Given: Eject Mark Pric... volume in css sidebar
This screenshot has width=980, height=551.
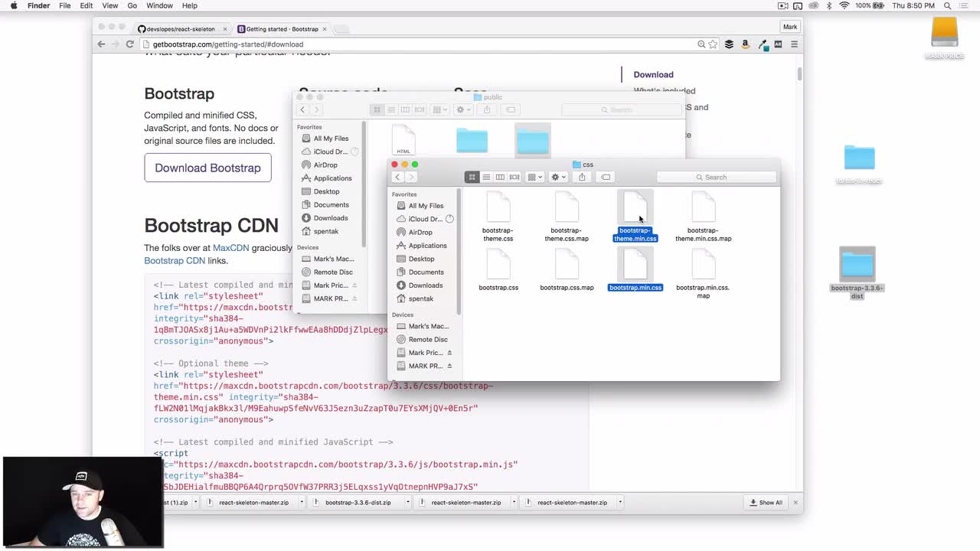Looking at the screenshot, I should (x=449, y=353).
